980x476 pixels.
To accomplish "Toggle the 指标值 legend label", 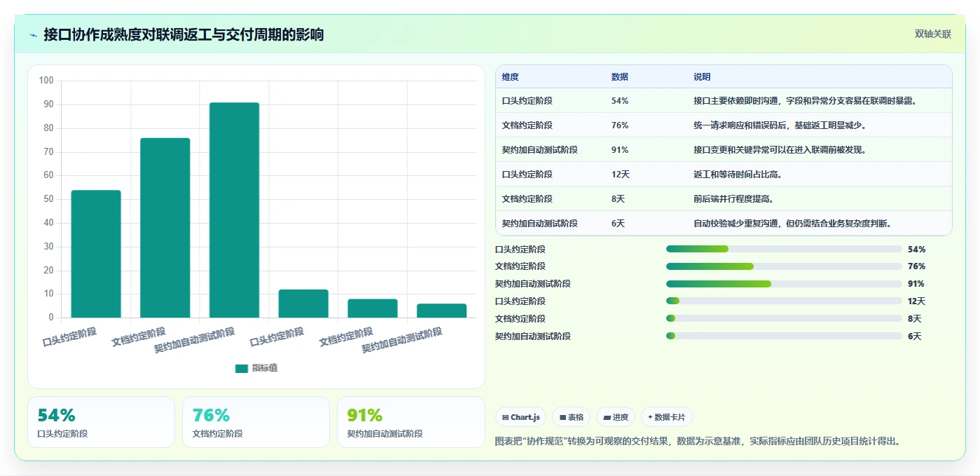I will (x=265, y=368).
